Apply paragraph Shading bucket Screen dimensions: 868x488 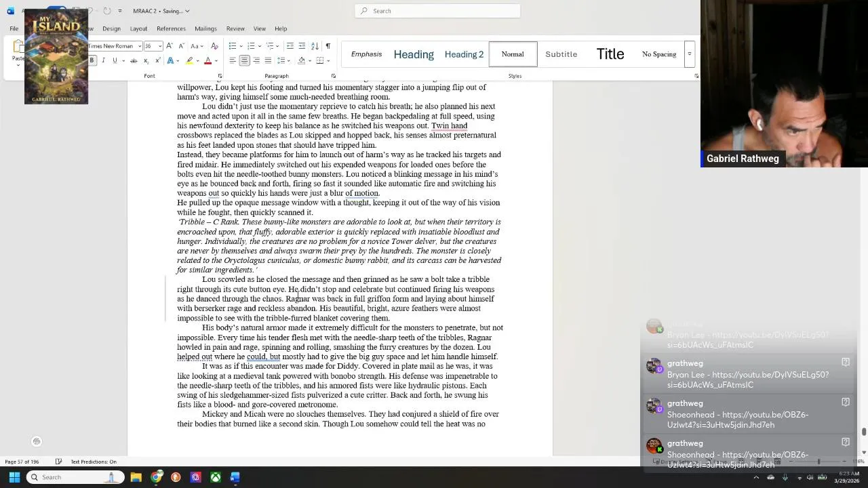click(302, 60)
